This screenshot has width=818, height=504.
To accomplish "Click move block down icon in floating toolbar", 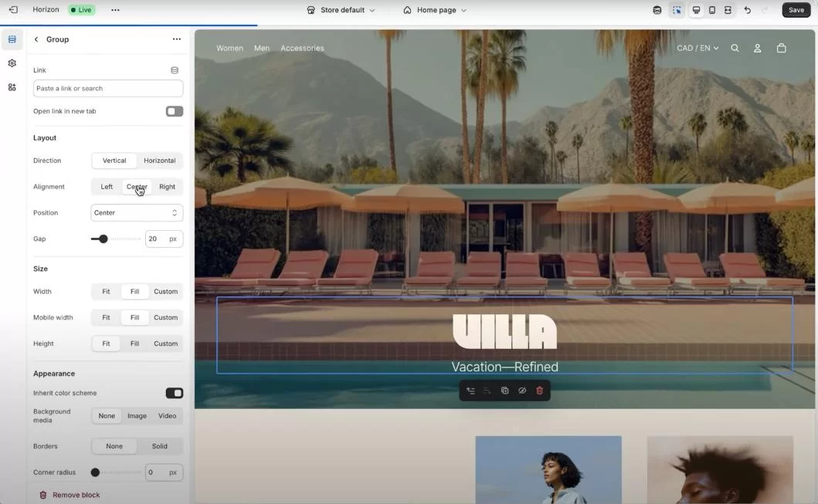I will (487, 391).
